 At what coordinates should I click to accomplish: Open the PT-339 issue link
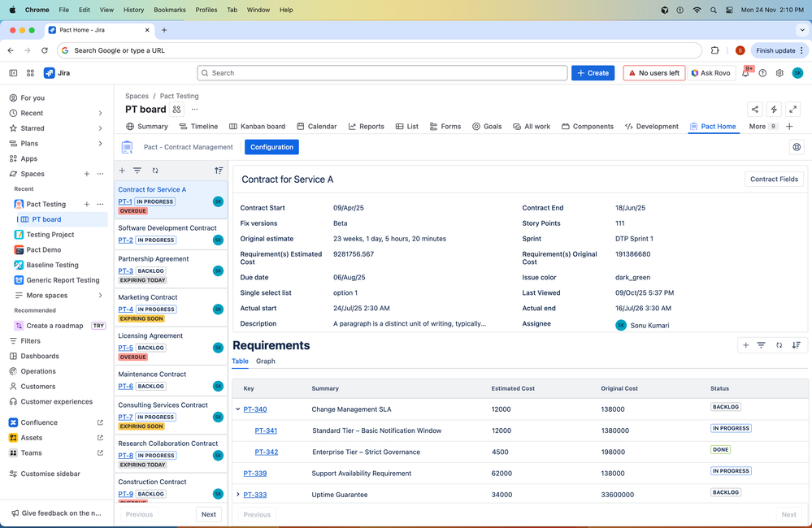tap(254, 473)
